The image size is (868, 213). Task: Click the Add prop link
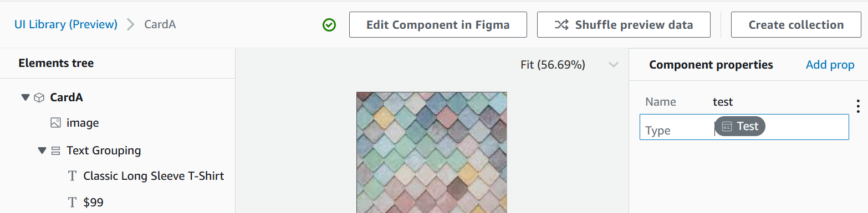(x=830, y=65)
